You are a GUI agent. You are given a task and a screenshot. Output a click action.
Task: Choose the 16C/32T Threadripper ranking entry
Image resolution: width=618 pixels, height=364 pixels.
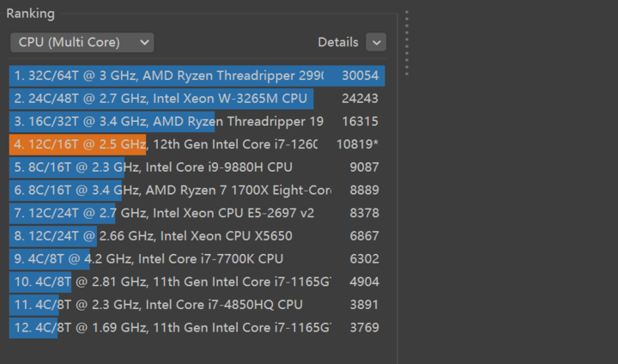click(172, 121)
